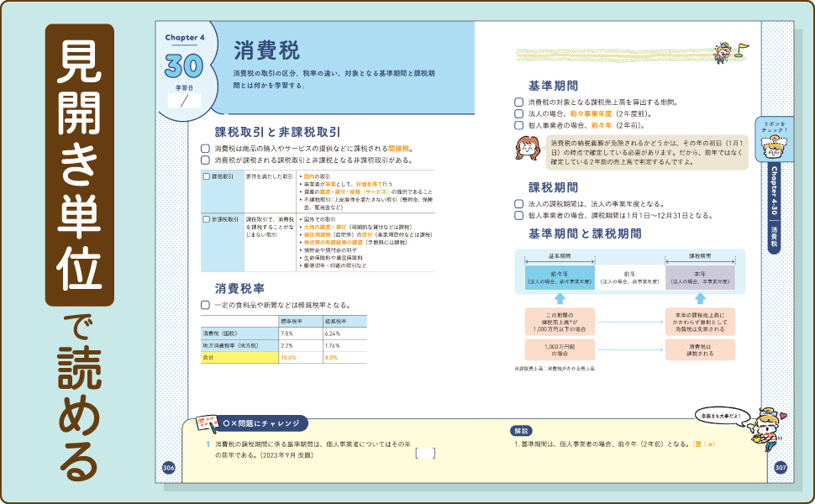The height and width of the screenshot is (504, 815).
Task: Click the purple 本年 box in the diagram
Action: tap(700, 277)
